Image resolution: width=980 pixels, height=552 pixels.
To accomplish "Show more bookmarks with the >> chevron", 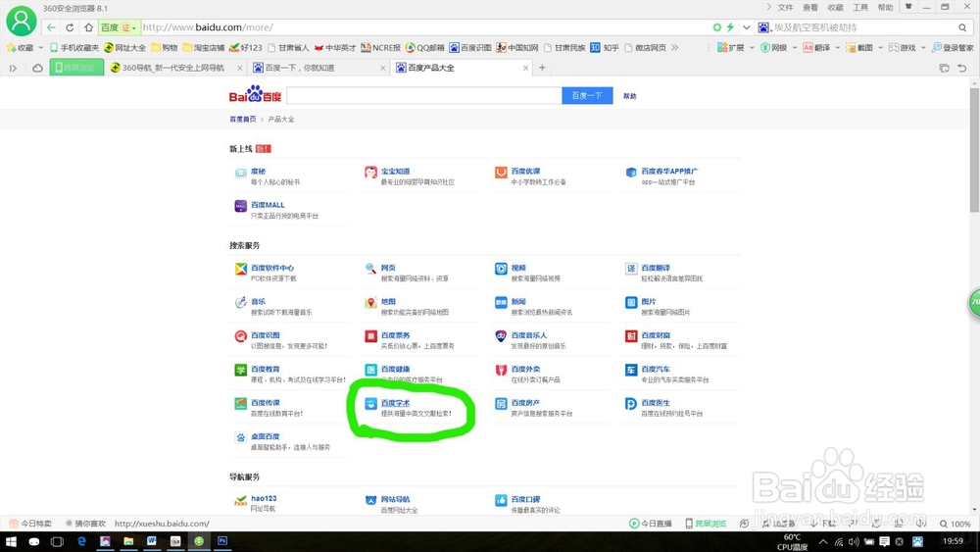I will pyautogui.click(x=675, y=47).
